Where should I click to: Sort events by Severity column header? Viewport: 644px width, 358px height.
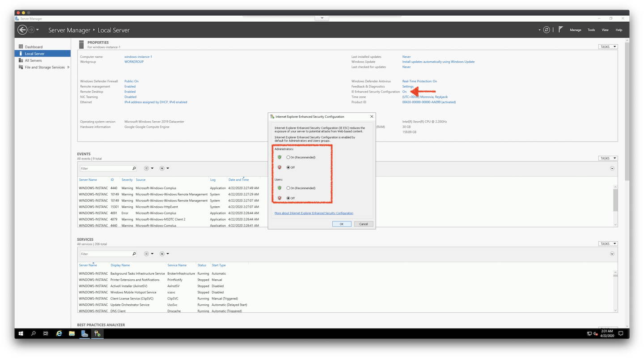[x=127, y=180]
